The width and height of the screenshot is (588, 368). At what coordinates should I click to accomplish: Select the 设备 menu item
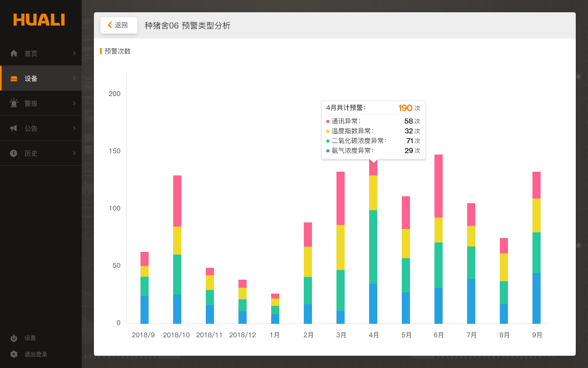(31, 79)
